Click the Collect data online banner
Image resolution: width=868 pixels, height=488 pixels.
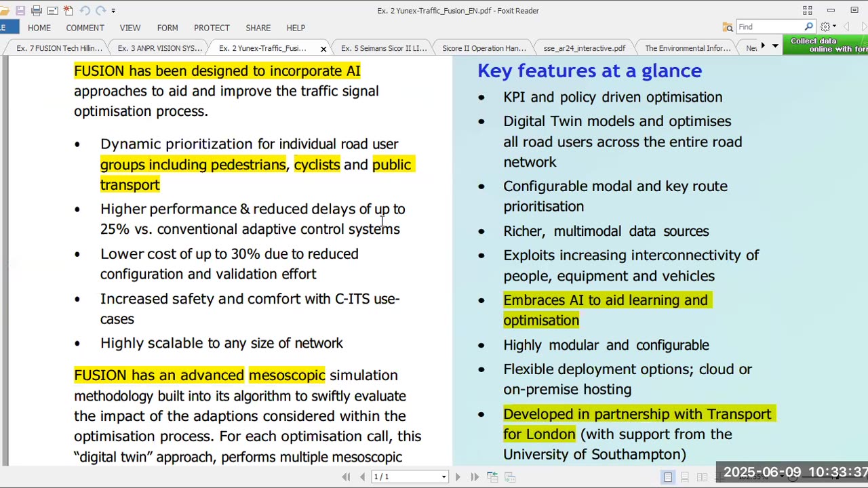coord(825,45)
